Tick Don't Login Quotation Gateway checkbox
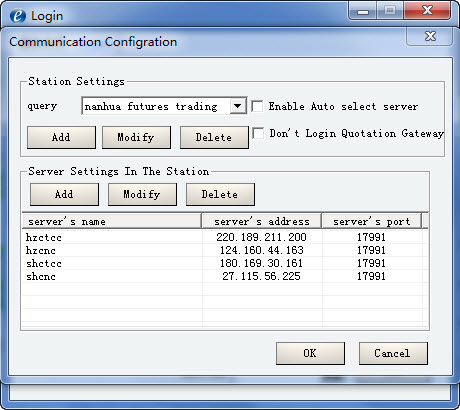Viewport: 460px width, 410px height. 258,134
